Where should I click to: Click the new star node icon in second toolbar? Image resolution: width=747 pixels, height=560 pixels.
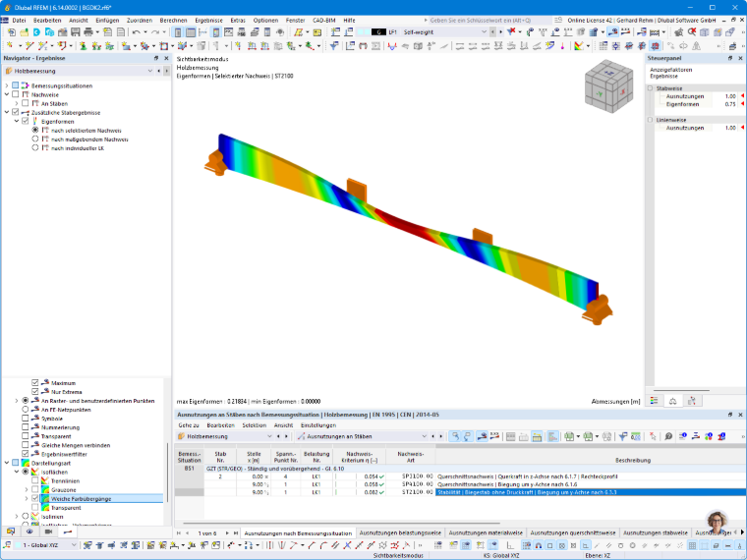(10, 46)
